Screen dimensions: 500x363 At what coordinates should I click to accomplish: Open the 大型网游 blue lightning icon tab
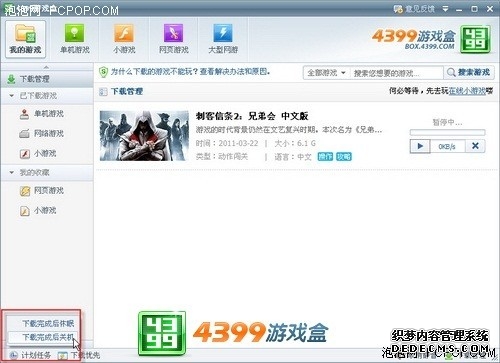tap(223, 39)
